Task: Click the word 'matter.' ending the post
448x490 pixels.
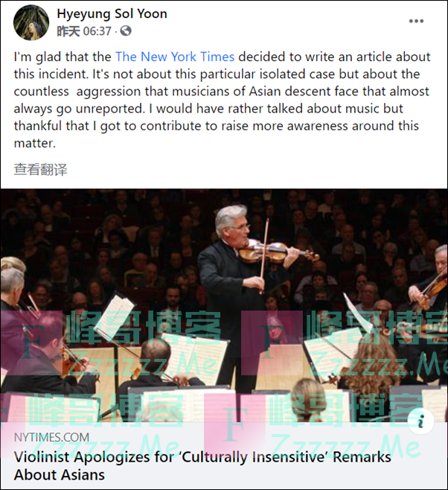Action: coord(35,143)
